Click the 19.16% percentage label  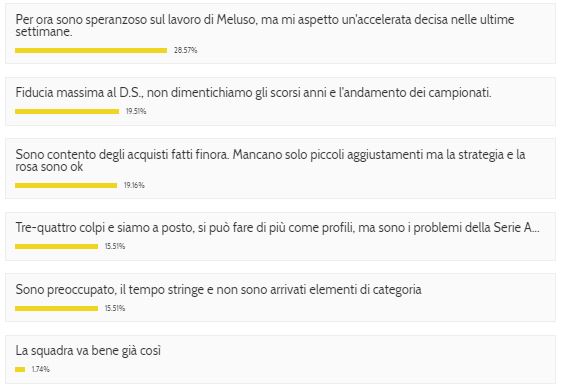click(134, 186)
